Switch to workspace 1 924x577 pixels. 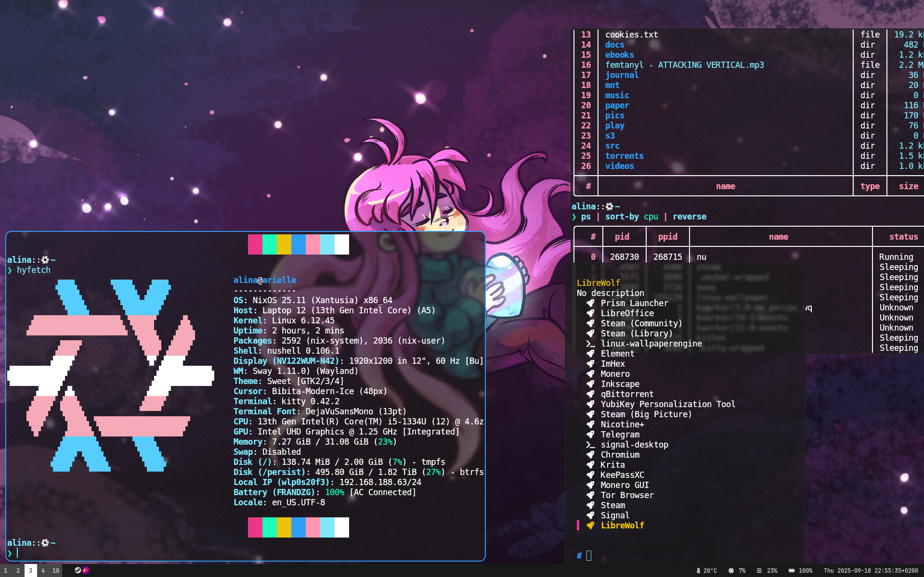point(6,571)
